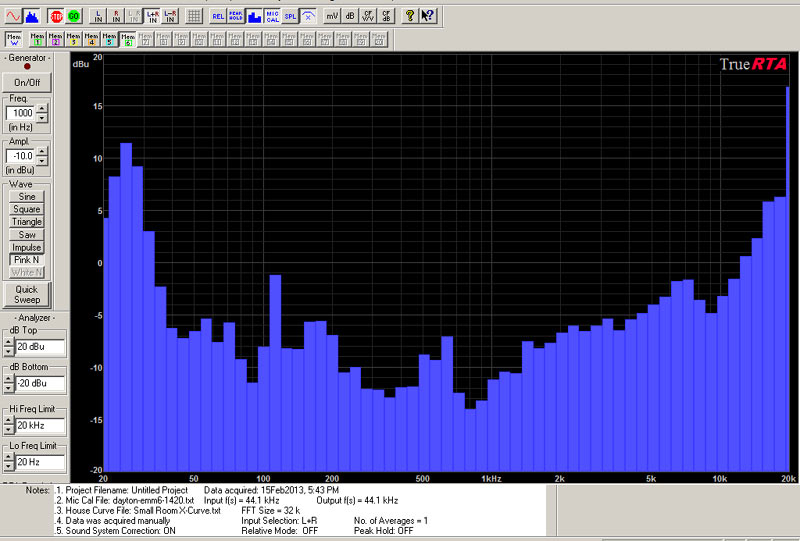Open help with question mark icon
Screen dimensions: 800x541
coord(409,16)
